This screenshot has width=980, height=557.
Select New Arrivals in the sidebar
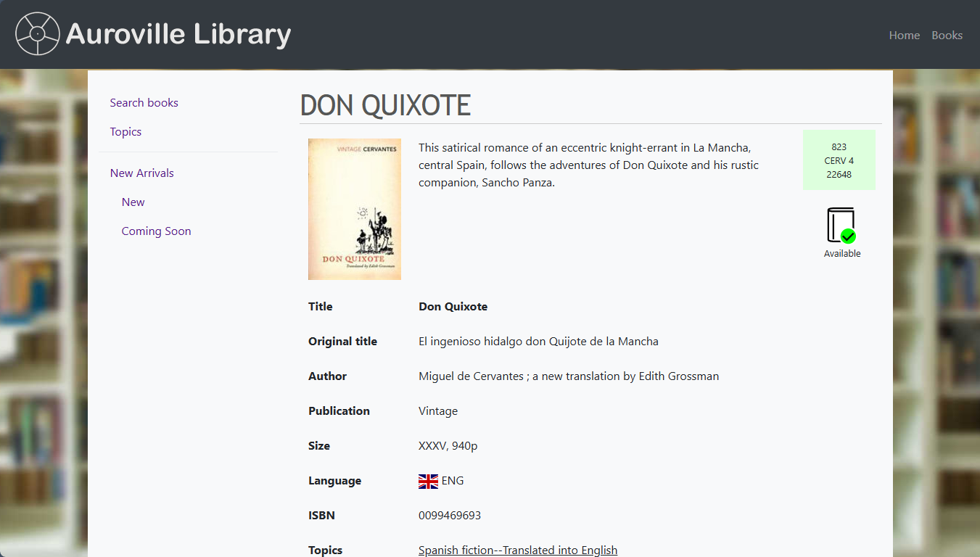(142, 173)
